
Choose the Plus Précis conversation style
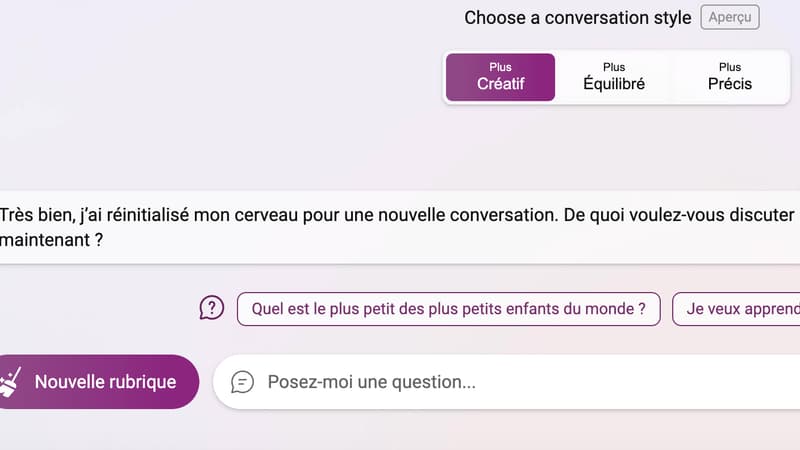(730, 77)
